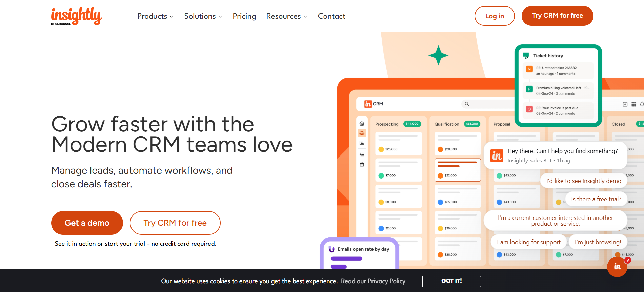Click the $61,000 Qualification badge
Viewport: 644px width, 292px height.
[x=472, y=124]
